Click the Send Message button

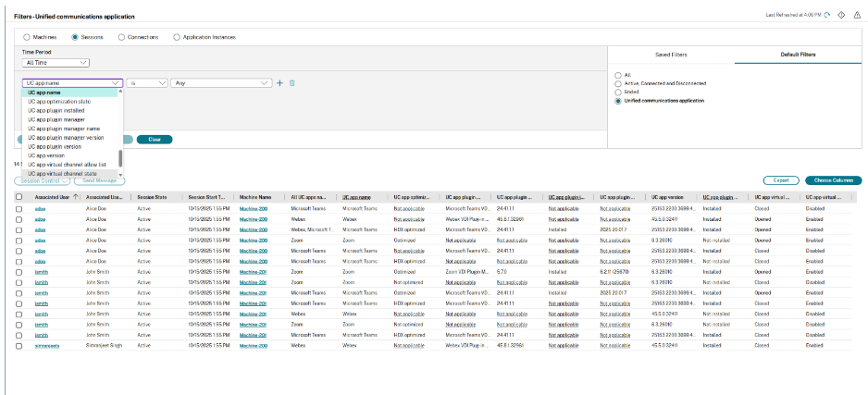click(x=99, y=181)
